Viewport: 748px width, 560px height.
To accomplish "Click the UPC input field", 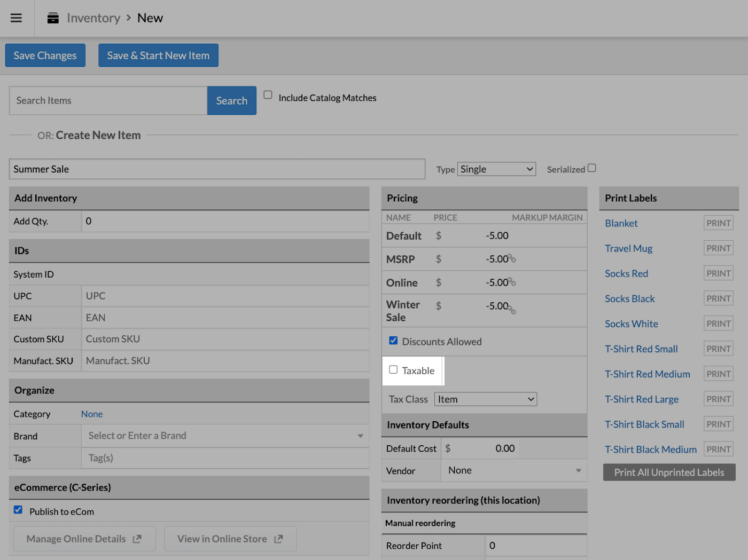I will point(225,296).
